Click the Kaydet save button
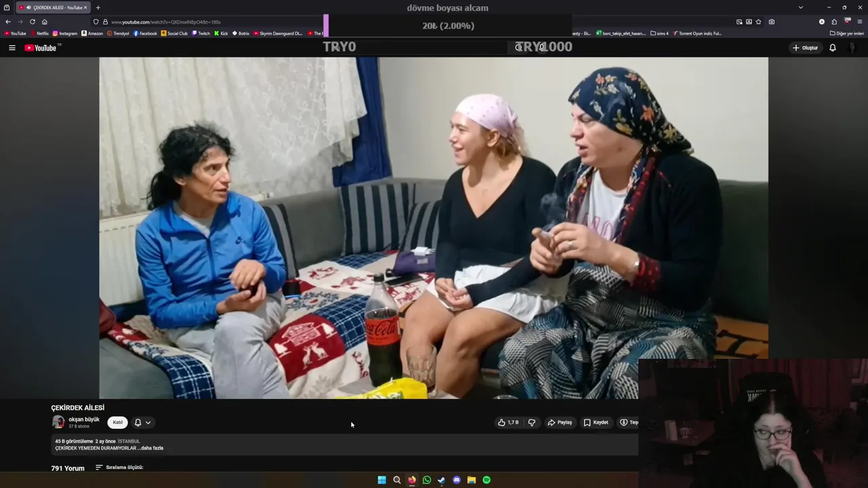868x488 pixels. click(596, 422)
